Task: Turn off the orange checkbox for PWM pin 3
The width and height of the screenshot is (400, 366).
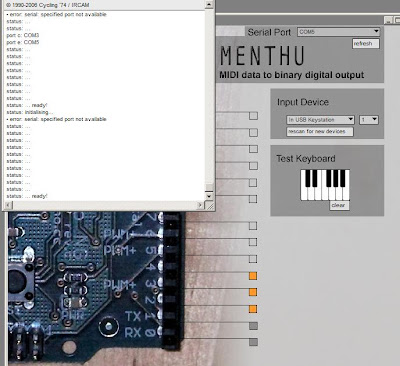Action: click(253, 292)
